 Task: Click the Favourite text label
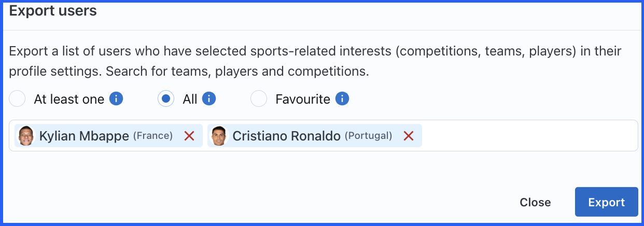303,99
